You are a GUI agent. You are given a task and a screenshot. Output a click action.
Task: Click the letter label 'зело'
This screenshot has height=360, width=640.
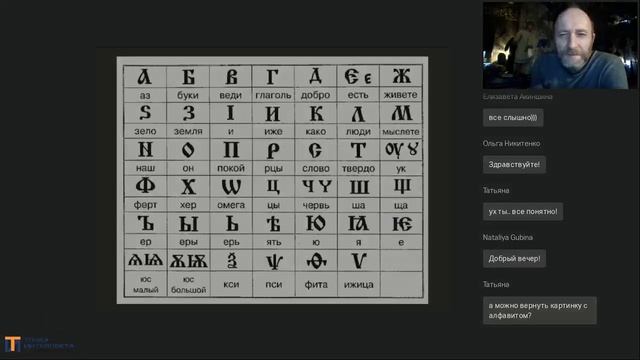(x=145, y=131)
